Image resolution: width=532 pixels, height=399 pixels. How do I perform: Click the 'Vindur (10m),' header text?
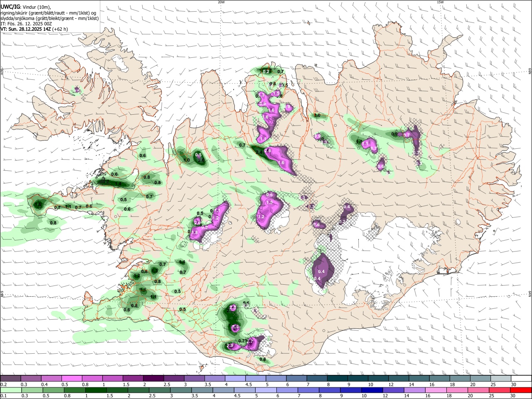point(36,7)
